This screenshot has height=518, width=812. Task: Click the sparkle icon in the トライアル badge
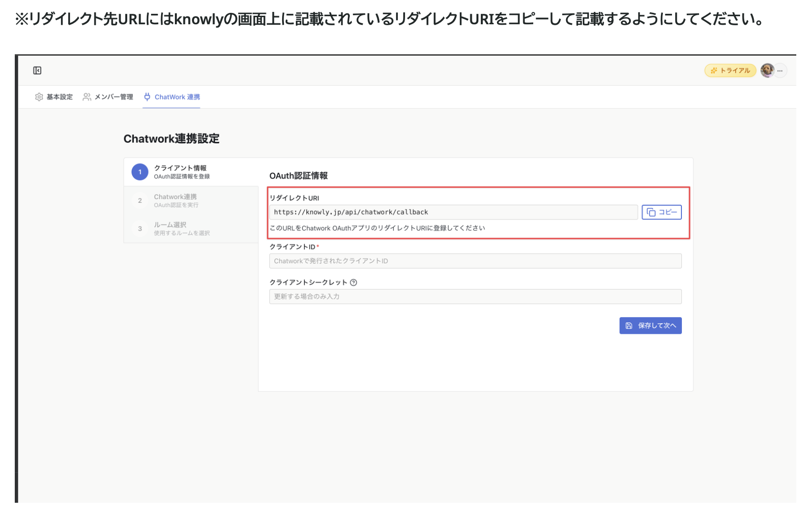tap(713, 70)
